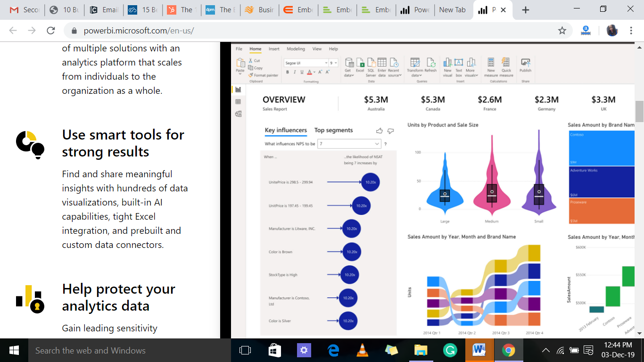Expand the More visuals dropdown
The image size is (644, 362).
pyautogui.click(x=471, y=75)
